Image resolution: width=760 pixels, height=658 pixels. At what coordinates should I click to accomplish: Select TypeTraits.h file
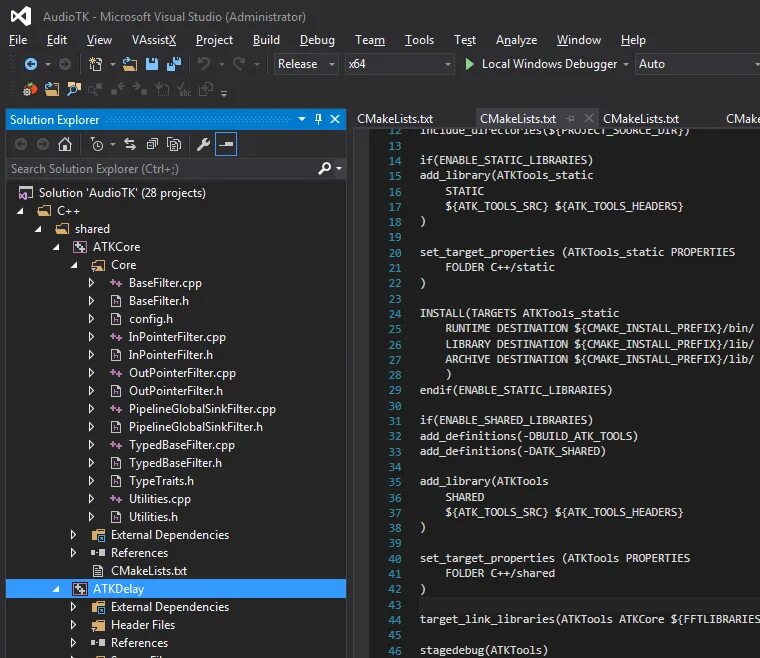[161, 481]
